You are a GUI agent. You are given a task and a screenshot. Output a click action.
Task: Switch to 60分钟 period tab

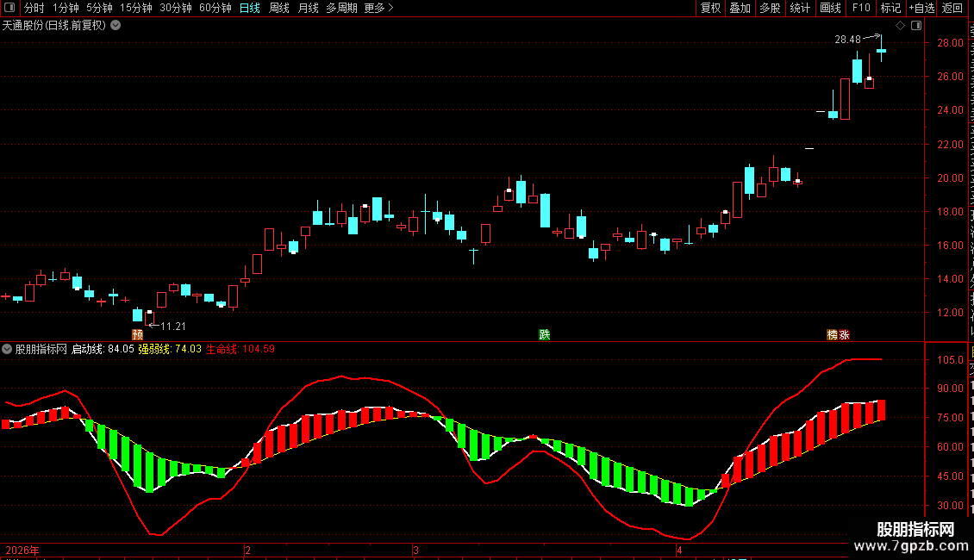point(215,8)
